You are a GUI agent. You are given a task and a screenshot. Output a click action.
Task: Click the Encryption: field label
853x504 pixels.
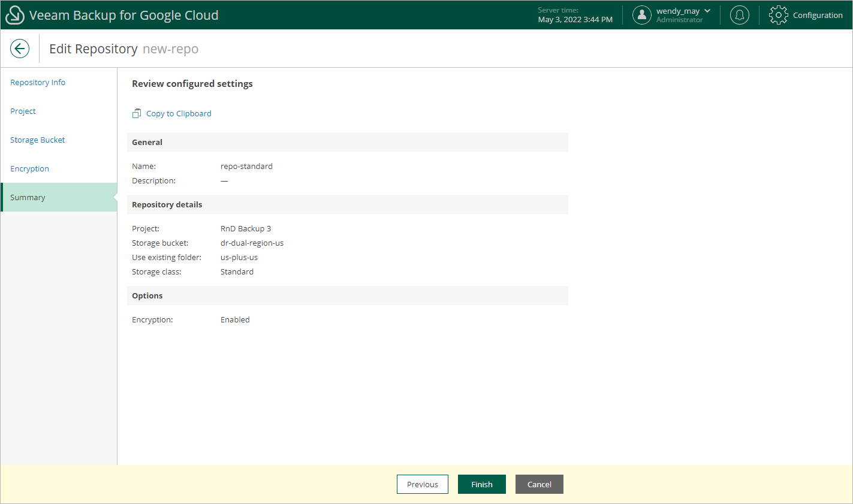click(152, 319)
